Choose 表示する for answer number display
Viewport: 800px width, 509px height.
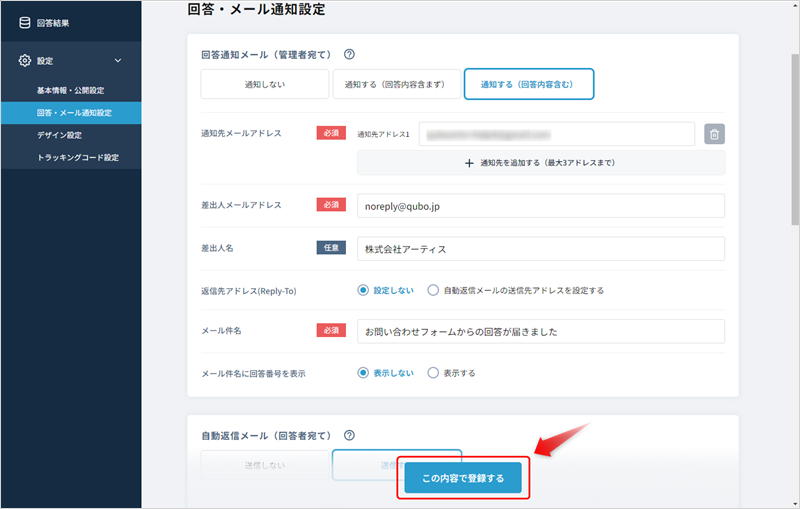coord(433,372)
